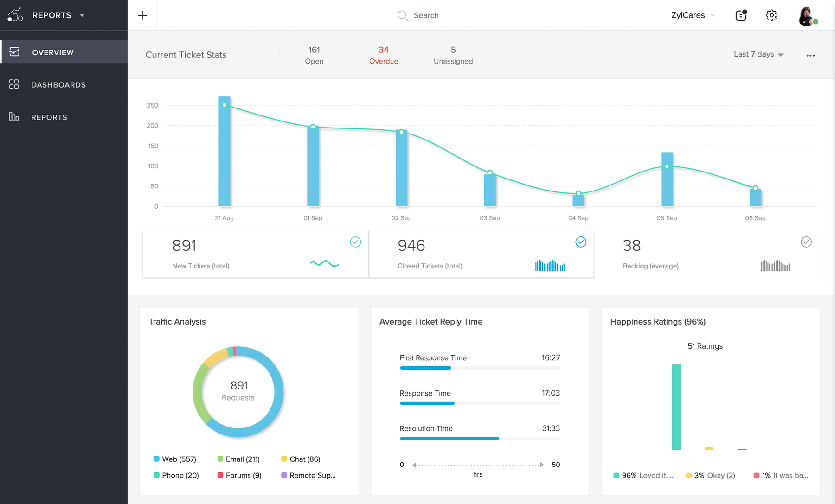
Task: Click the Web legend color swatch
Action: (156, 459)
